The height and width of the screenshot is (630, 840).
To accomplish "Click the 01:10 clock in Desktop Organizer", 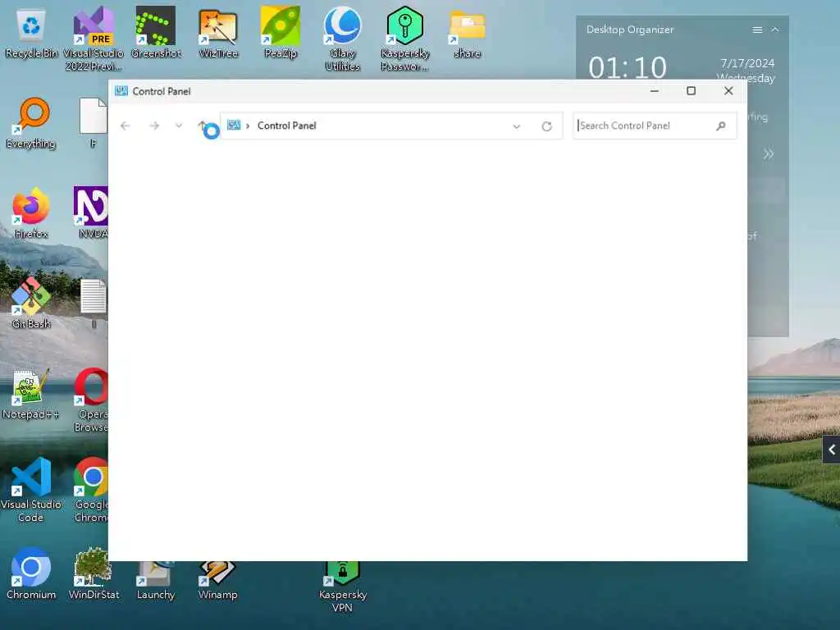I will (628, 67).
